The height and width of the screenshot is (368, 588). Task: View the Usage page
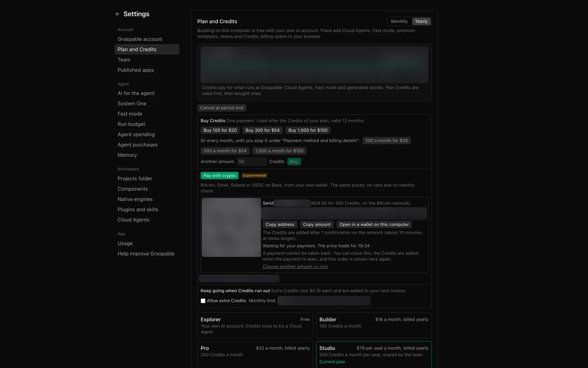point(147,243)
